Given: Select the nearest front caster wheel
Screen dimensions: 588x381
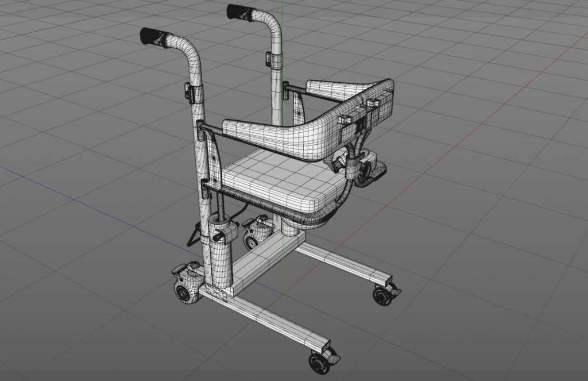Looking at the screenshot, I should coord(320,361).
